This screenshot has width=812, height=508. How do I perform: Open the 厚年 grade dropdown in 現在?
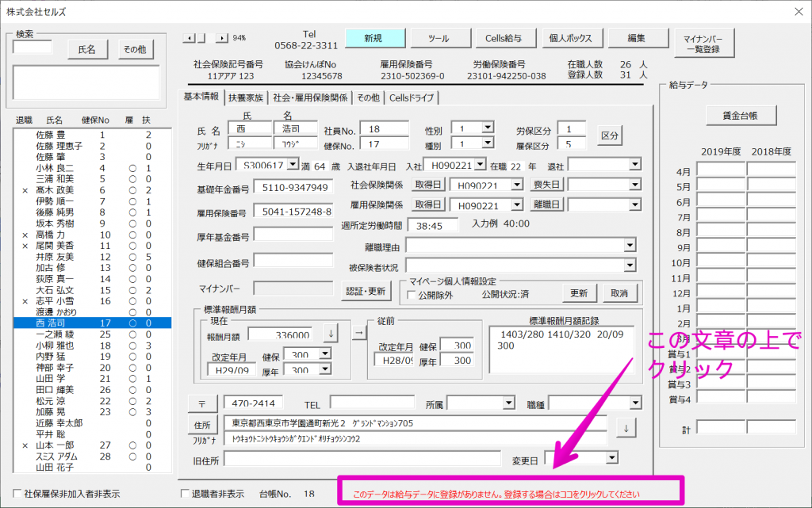point(324,369)
